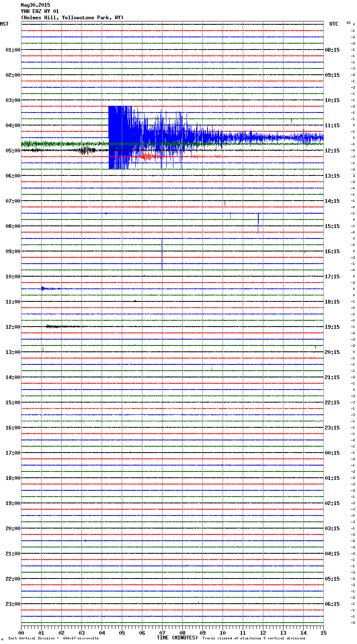
Task: Click the DC column header
Action: pyautogui.click(x=349, y=22)
